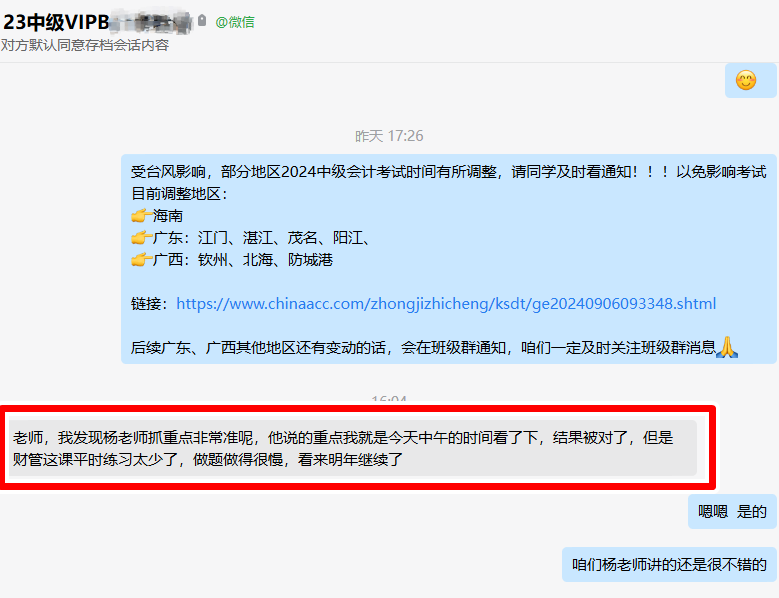Viewport: 779px width, 598px height.
Task: Click the reply bubble 嗯嗯 是的
Action: (x=732, y=512)
